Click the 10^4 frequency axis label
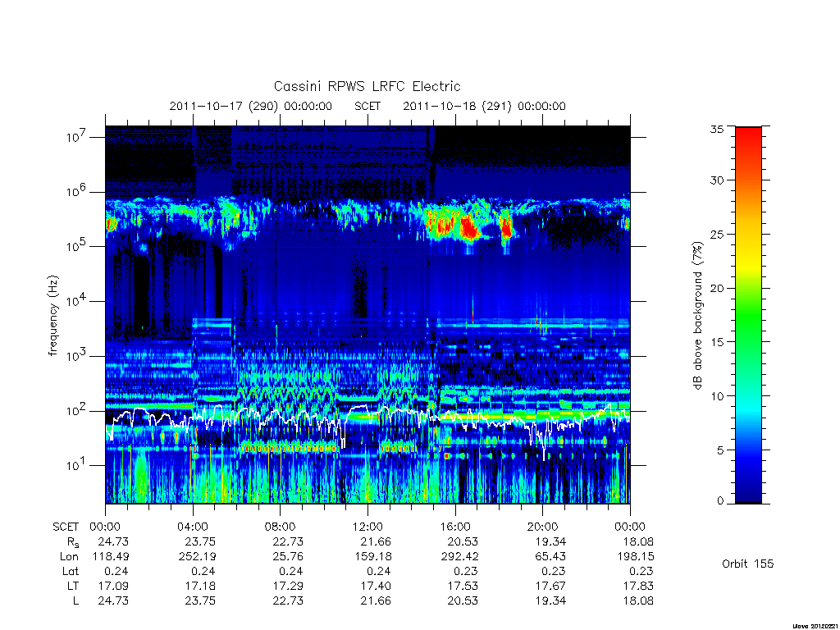The image size is (840, 630). 76,301
